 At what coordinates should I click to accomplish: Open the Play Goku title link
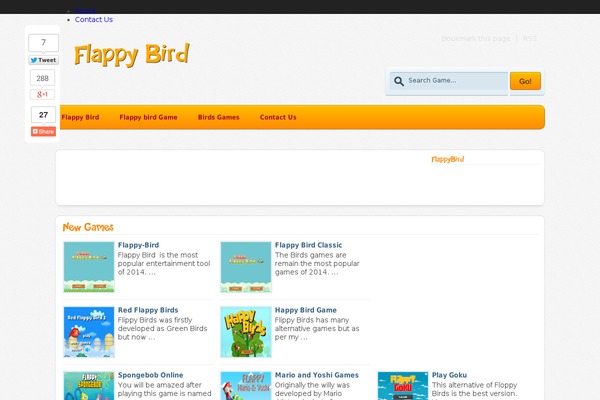[449, 375]
